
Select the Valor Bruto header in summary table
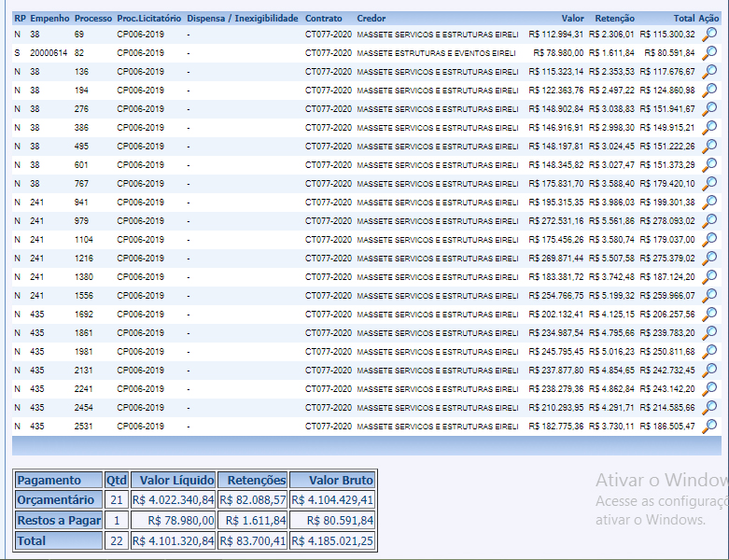click(332, 480)
